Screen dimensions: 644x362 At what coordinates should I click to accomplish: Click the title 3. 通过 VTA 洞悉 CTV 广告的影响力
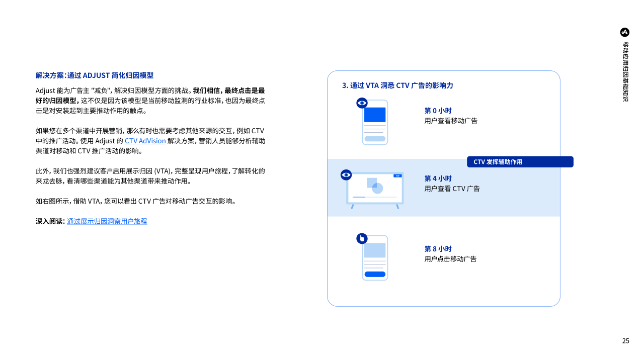[x=397, y=85]
